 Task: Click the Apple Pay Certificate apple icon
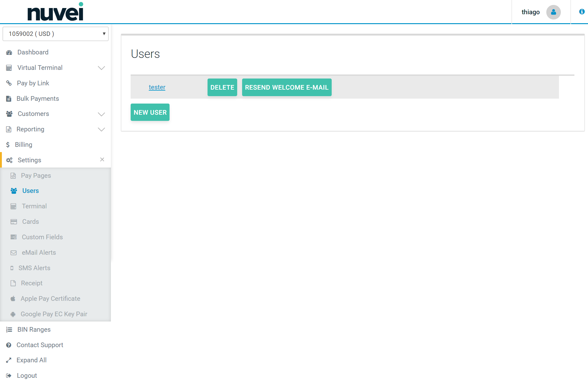13,299
